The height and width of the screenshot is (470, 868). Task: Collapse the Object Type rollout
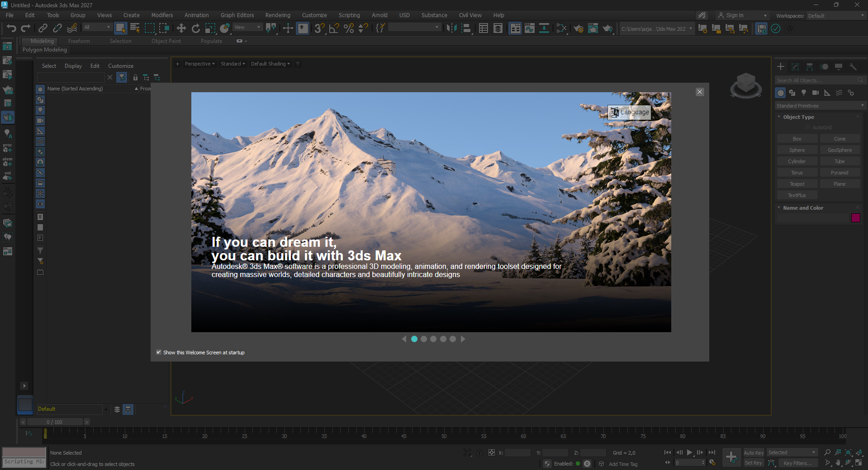coord(798,117)
